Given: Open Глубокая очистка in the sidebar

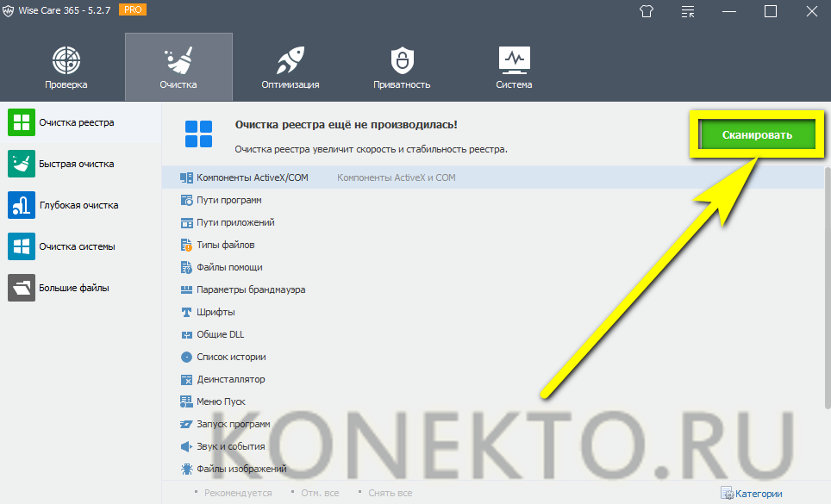Looking at the screenshot, I should pyautogui.click(x=80, y=205).
